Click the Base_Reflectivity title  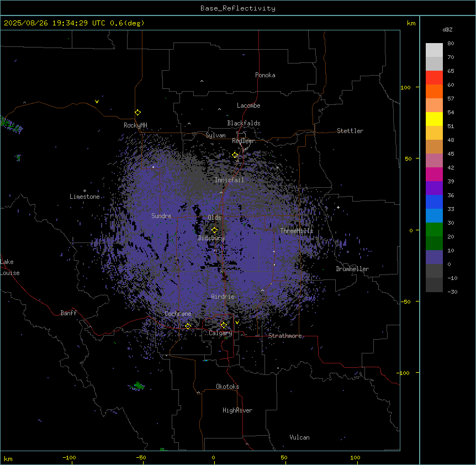click(x=238, y=8)
